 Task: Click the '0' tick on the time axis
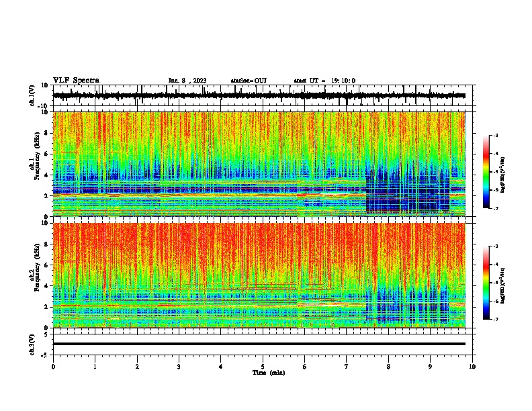[53, 367]
